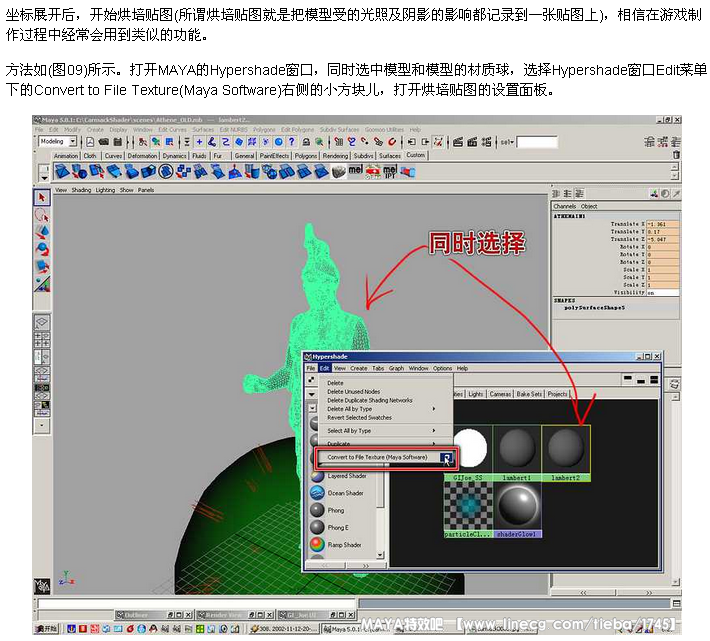Expand Delete All by Type submenu

(434, 409)
